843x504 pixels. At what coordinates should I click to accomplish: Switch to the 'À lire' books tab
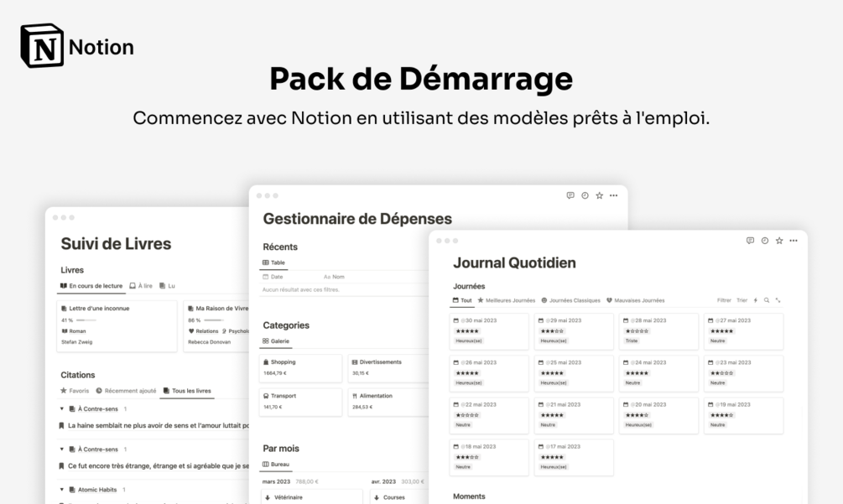click(x=141, y=286)
